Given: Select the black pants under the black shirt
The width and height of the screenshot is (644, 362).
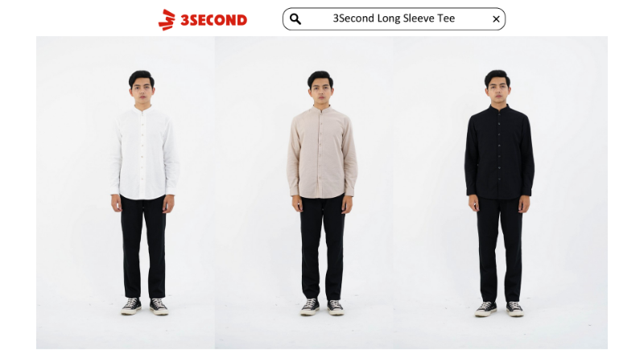Looking at the screenshot, I should coord(499,249).
